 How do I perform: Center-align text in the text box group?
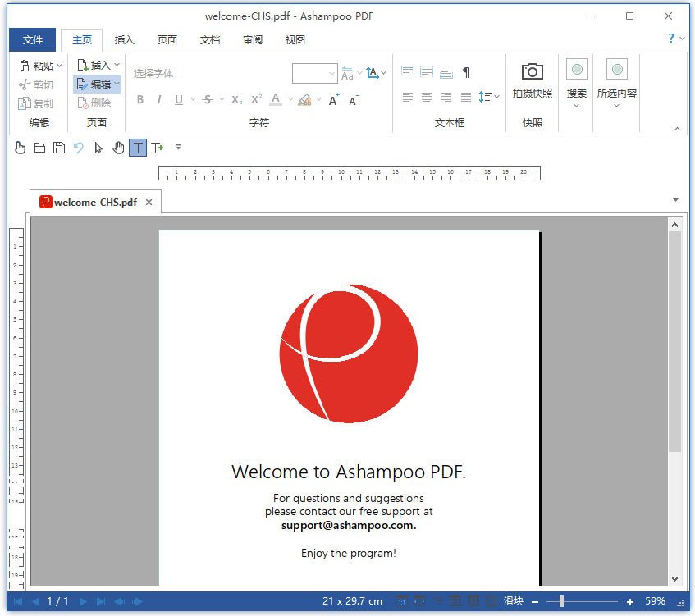coord(427,97)
